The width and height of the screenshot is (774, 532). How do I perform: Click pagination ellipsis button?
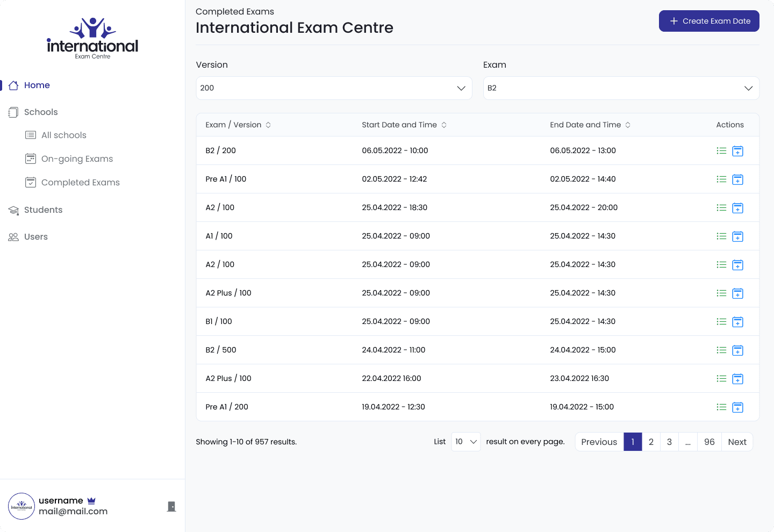click(x=688, y=442)
